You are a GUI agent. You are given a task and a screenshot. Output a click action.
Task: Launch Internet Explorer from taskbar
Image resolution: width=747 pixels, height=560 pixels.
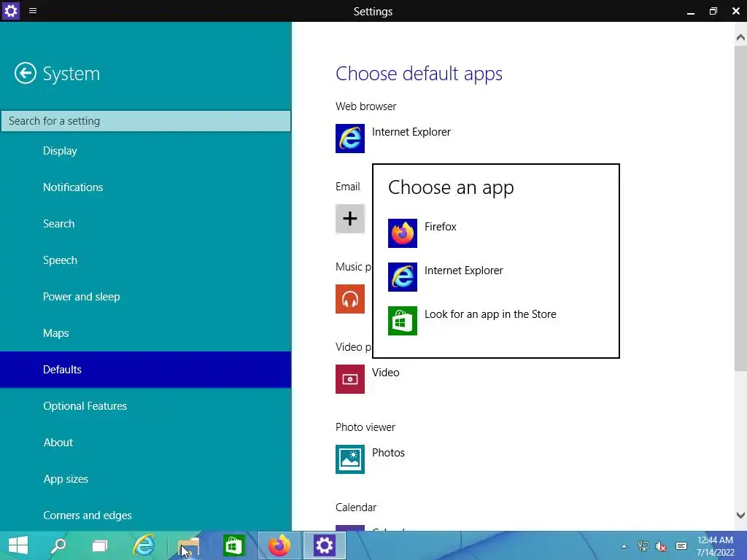point(144,545)
